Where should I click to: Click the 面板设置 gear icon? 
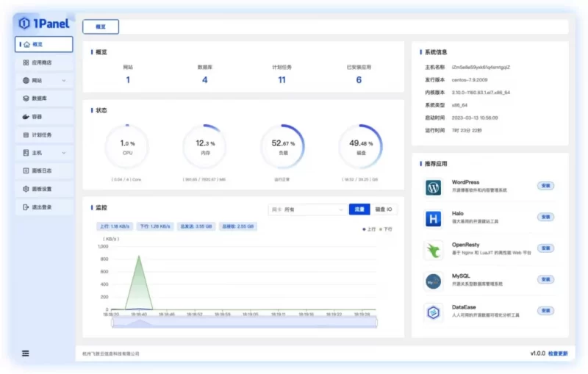[26, 189]
